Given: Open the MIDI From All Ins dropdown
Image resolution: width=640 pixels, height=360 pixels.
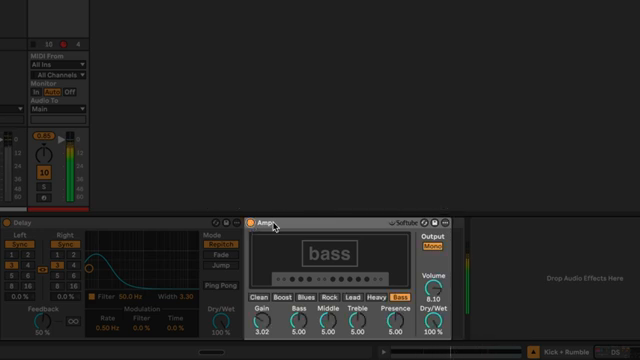Looking at the screenshot, I should click(58, 65).
